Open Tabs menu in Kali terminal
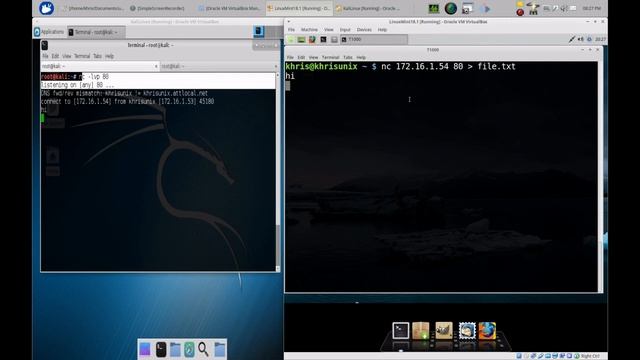Screen dimensions: 640x360 (97, 56)
